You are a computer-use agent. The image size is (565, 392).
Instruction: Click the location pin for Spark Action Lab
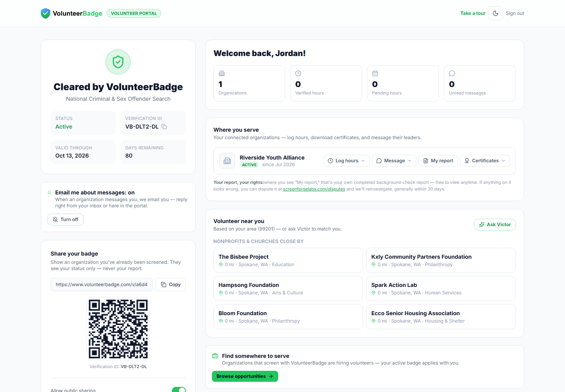coord(374,293)
